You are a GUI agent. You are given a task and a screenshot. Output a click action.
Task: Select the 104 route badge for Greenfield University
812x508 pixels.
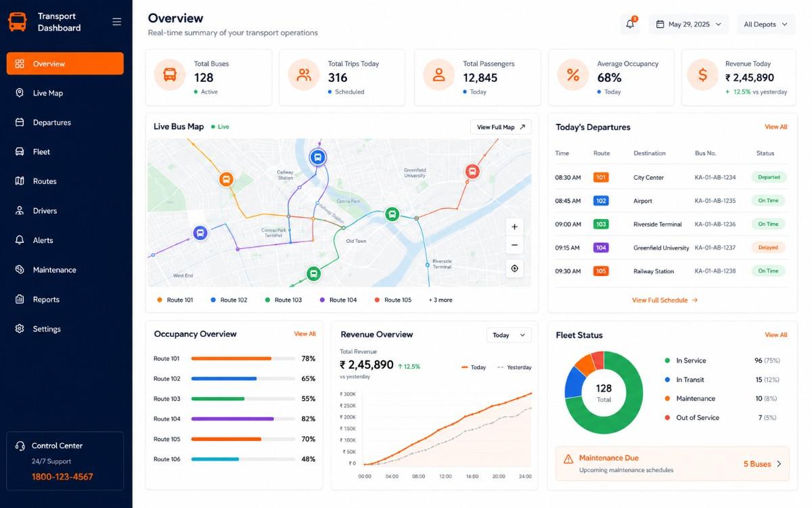601,248
